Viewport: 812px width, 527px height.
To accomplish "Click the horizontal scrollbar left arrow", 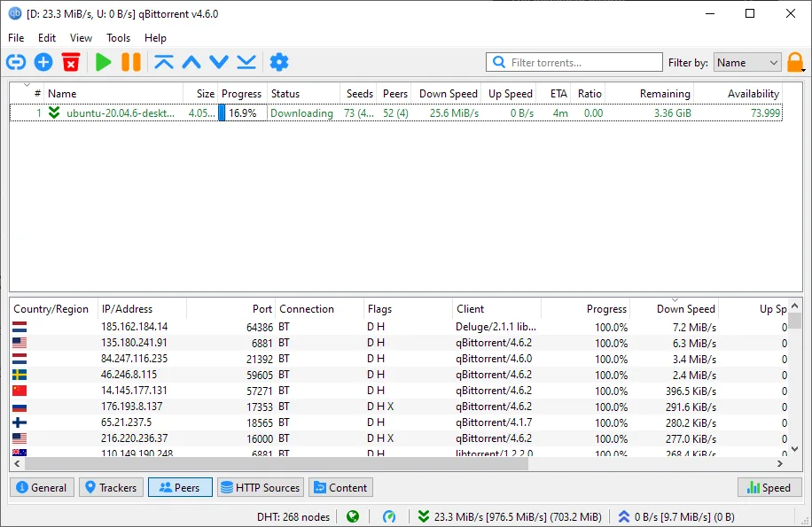I will point(17,464).
